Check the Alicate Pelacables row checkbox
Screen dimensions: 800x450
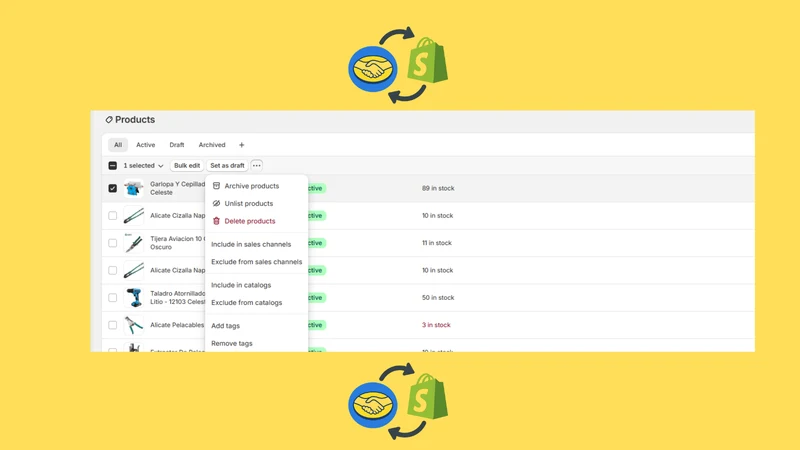(x=113, y=325)
